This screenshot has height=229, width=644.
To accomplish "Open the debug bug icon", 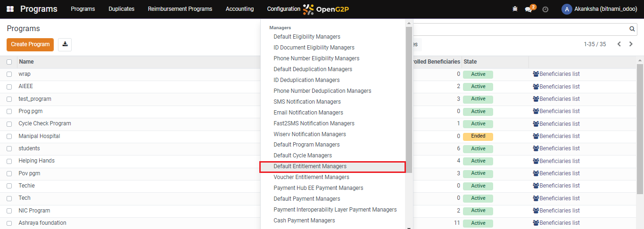I will 515,9.
